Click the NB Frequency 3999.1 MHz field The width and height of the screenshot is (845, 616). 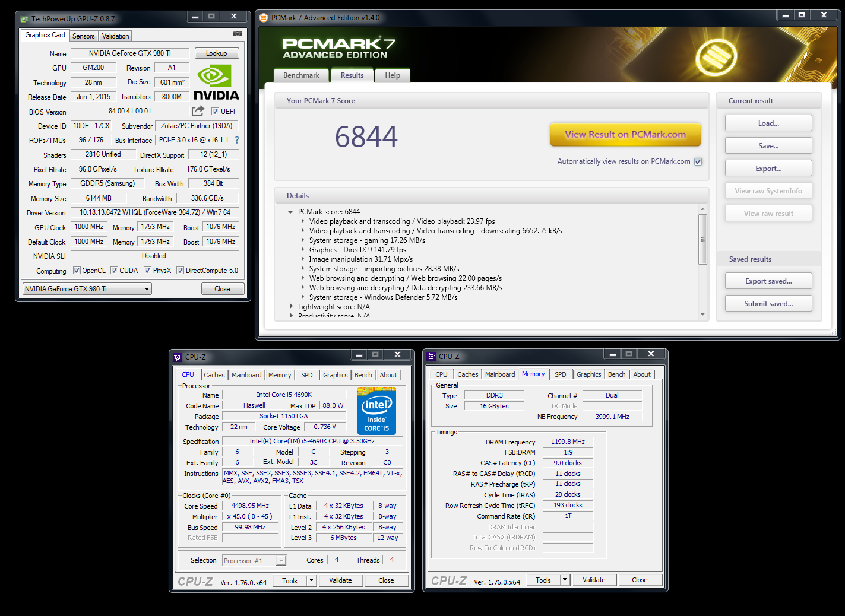(612, 417)
